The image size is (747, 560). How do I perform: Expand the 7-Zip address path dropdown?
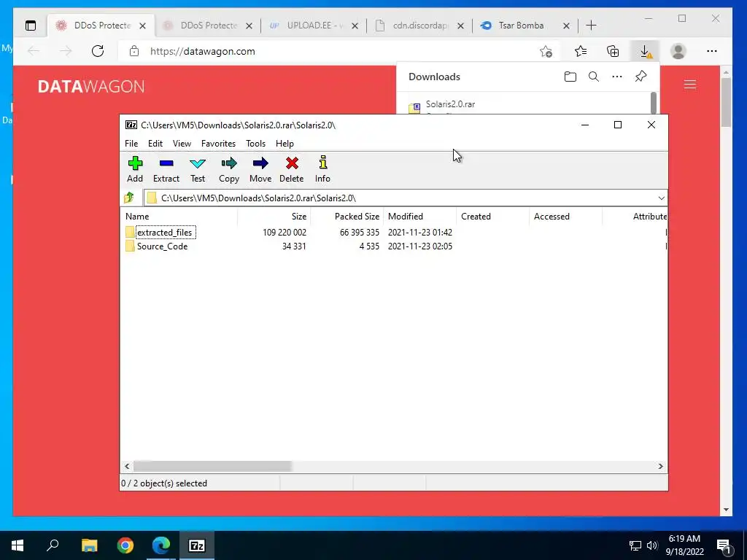pos(661,198)
